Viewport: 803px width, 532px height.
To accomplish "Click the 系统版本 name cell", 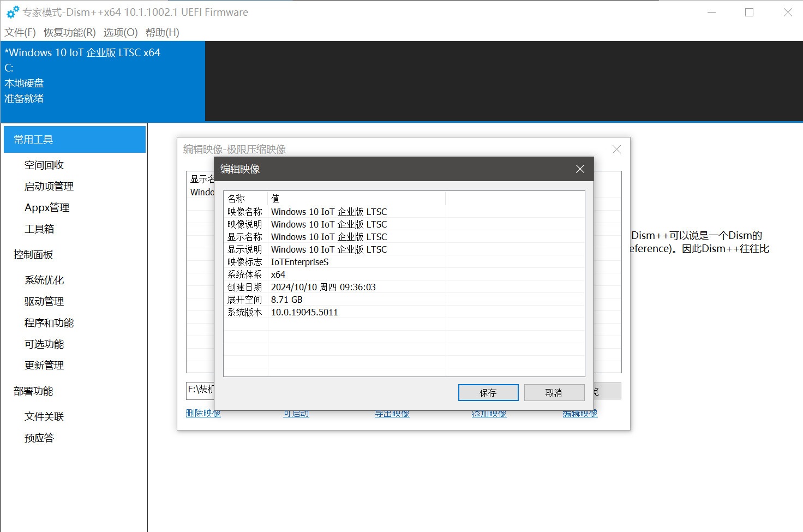I will [245, 312].
